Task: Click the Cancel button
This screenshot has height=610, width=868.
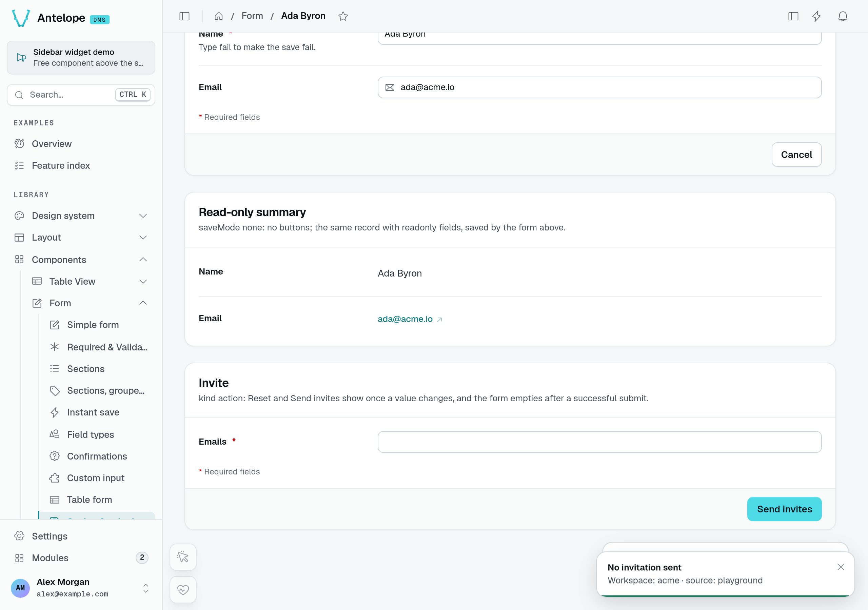Action: [796, 155]
